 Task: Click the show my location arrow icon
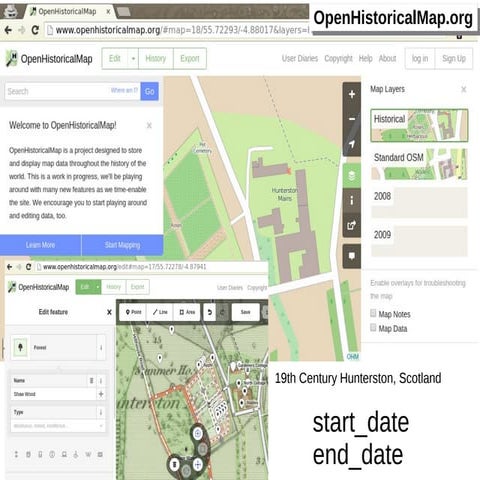coord(352,144)
